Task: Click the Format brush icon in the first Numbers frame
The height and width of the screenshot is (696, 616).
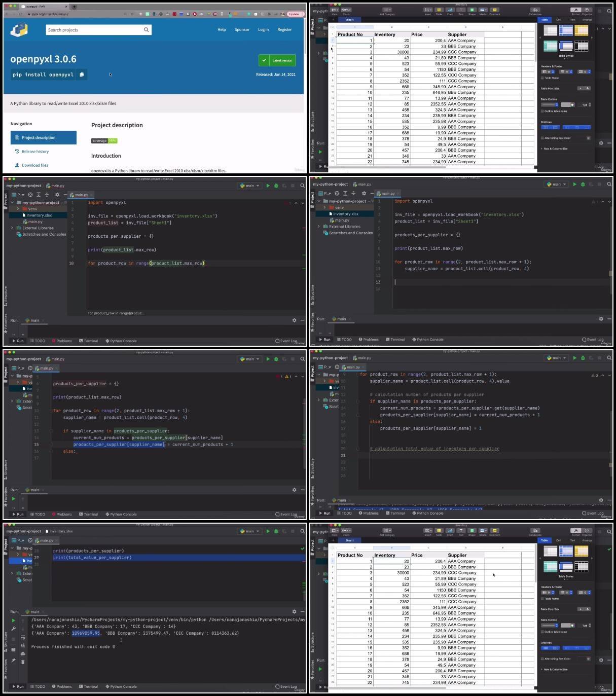Action: pos(575,11)
